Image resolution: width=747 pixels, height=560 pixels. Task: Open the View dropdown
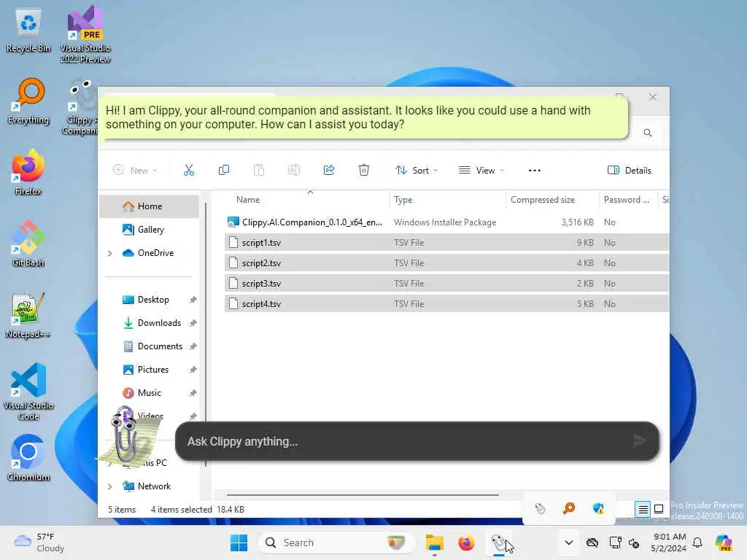tap(481, 170)
